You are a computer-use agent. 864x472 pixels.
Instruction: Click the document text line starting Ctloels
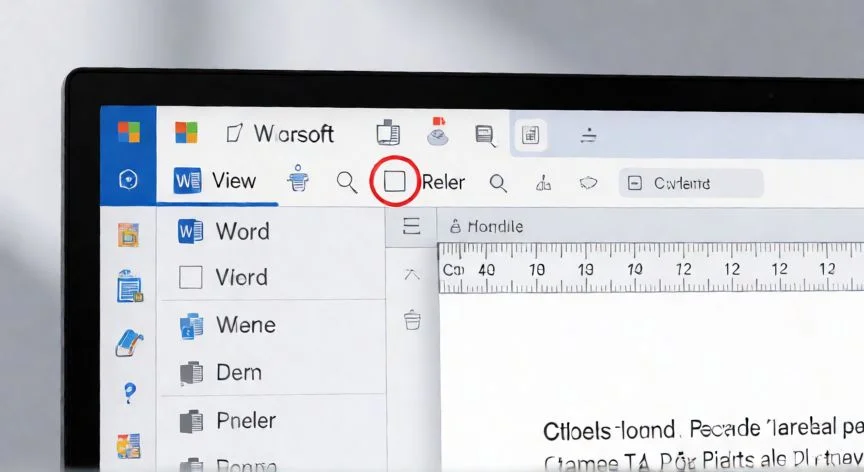703,430
